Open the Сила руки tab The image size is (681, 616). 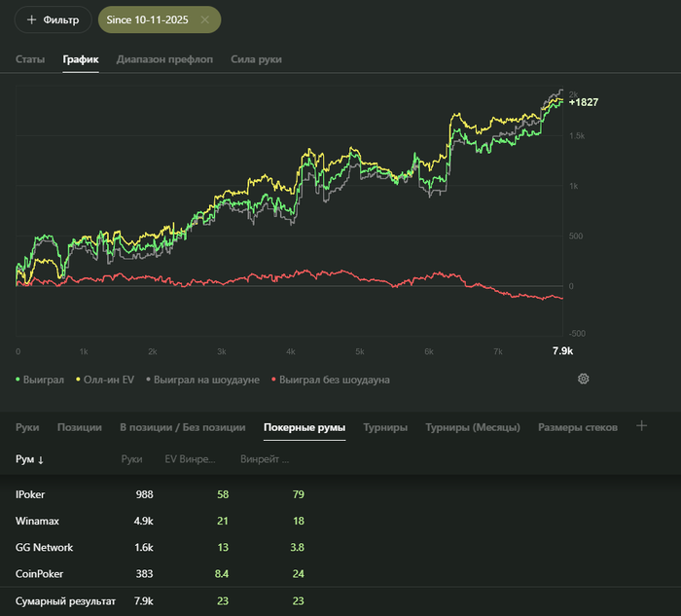pos(256,59)
